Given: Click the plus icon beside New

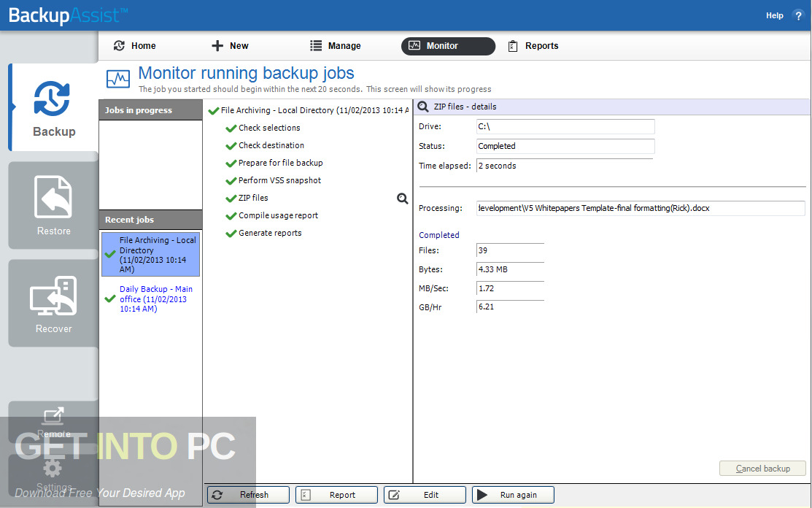Looking at the screenshot, I should click(217, 45).
